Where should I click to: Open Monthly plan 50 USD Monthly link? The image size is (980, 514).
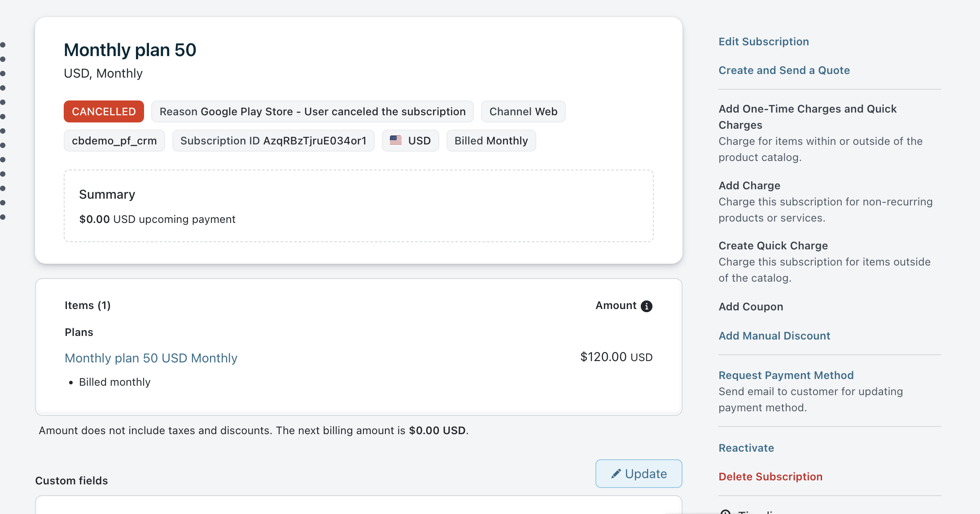coord(151,358)
